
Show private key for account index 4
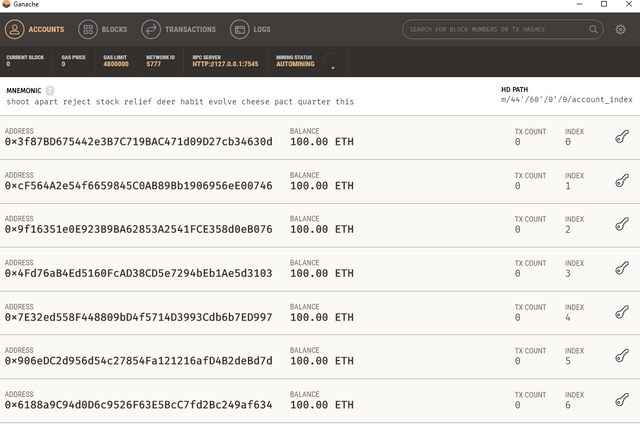622,312
